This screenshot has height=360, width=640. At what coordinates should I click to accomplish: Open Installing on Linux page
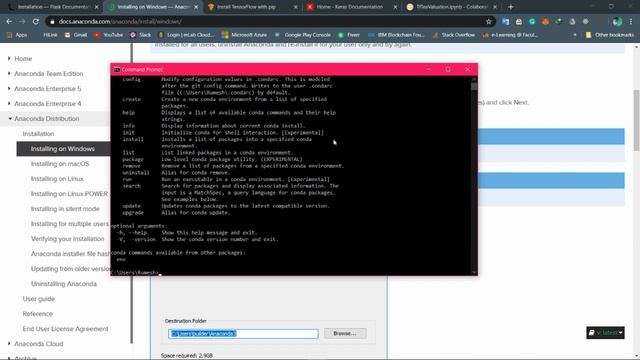[57, 179]
